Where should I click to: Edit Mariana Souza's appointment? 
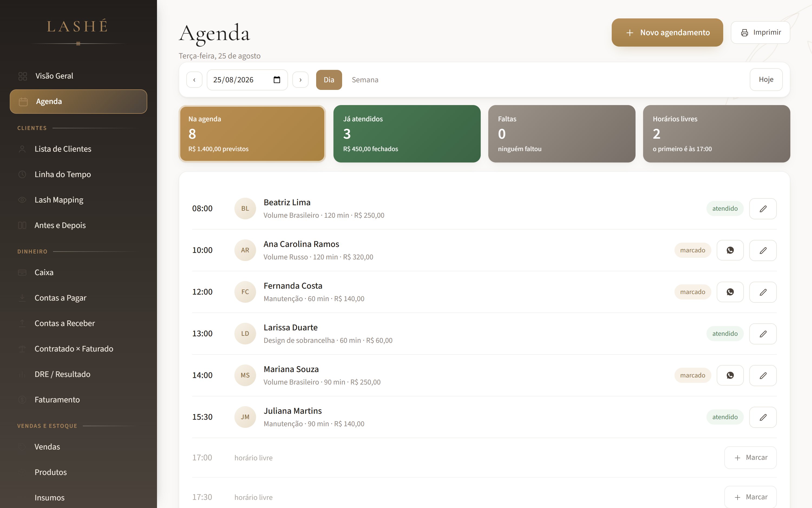coord(763,375)
